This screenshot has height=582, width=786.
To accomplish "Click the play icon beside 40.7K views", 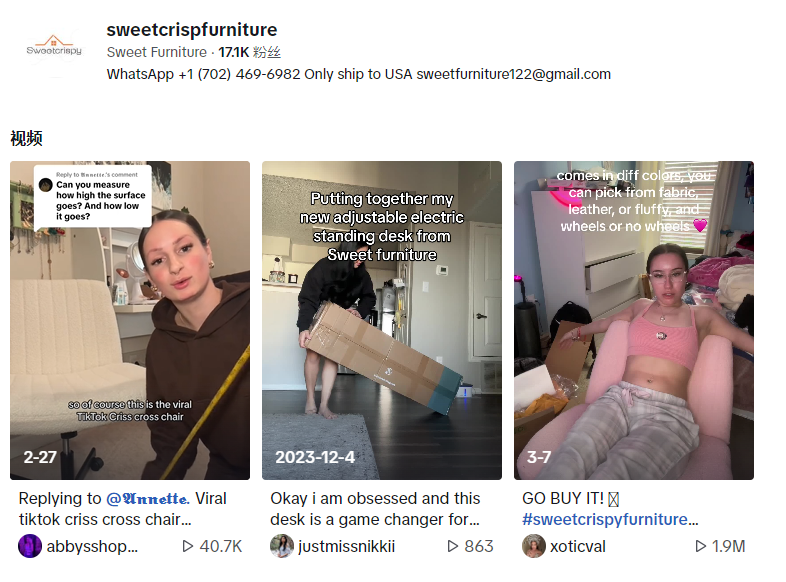I will [x=188, y=546].
